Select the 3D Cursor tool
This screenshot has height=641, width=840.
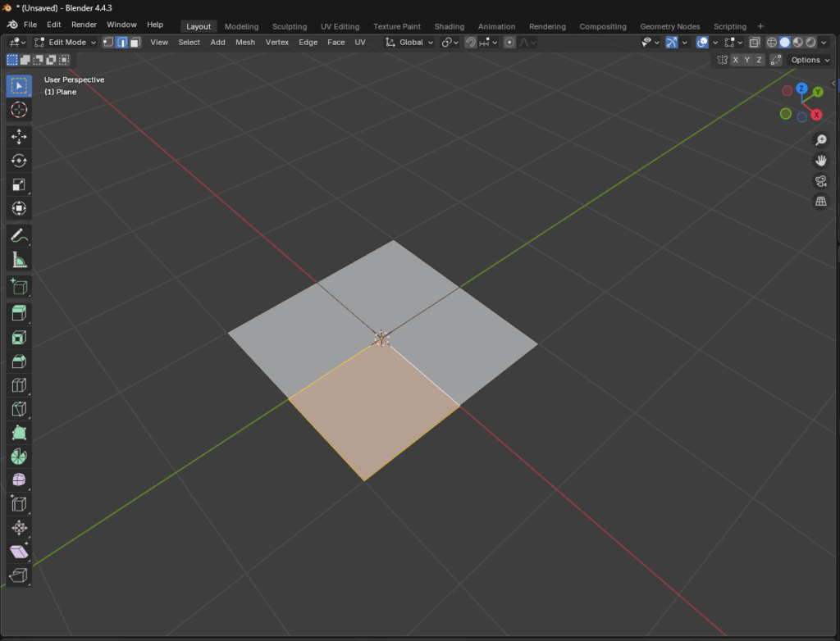tap(19, 110)
